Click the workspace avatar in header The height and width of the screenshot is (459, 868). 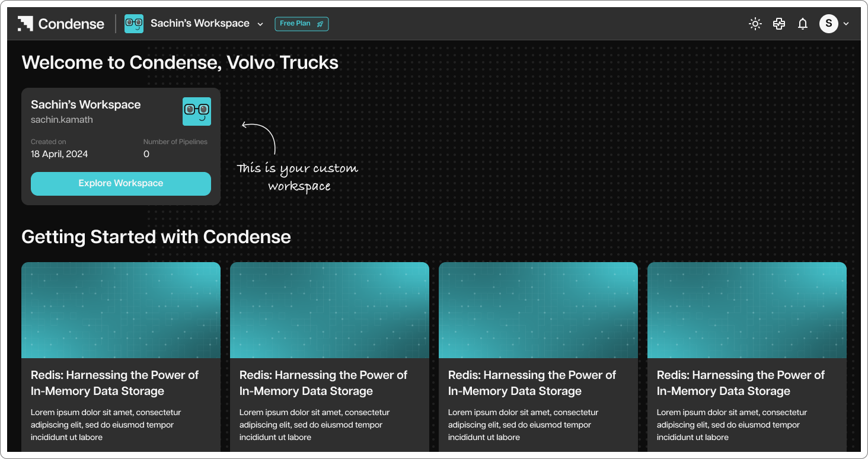coord(134,24)
